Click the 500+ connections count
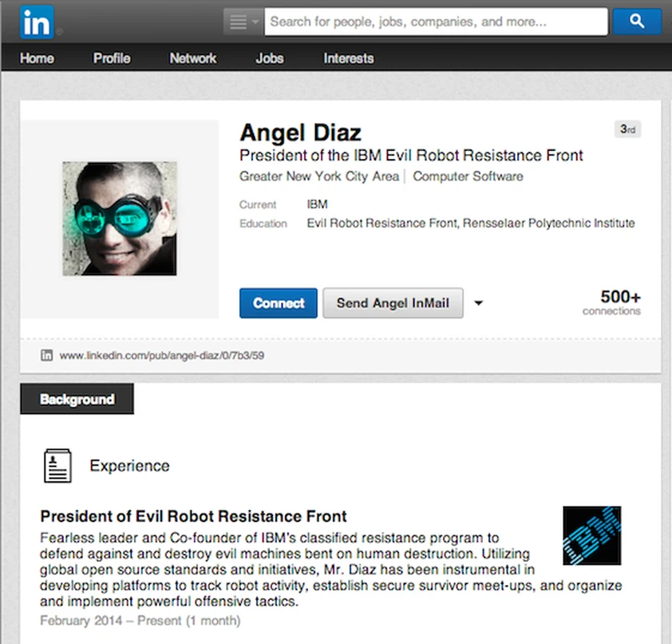This screenshot has width=672, height=644. pos(611,302)
